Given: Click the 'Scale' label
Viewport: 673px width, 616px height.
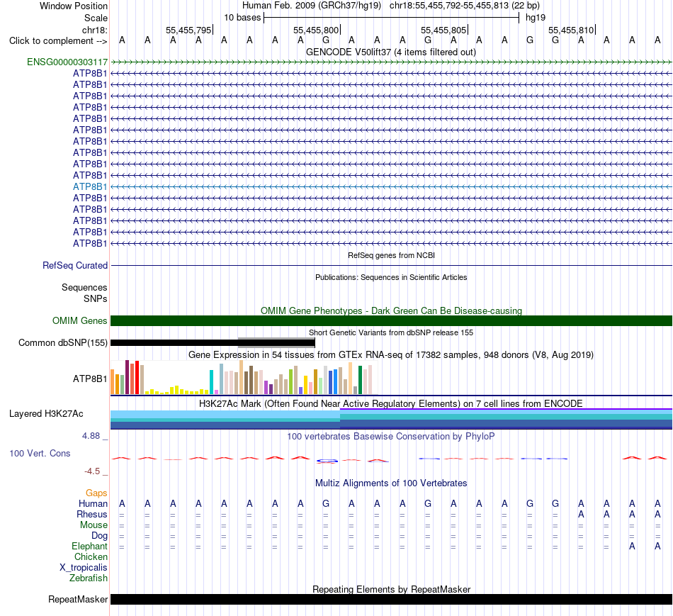Looking at the screenshot, I should pos(96,18).
